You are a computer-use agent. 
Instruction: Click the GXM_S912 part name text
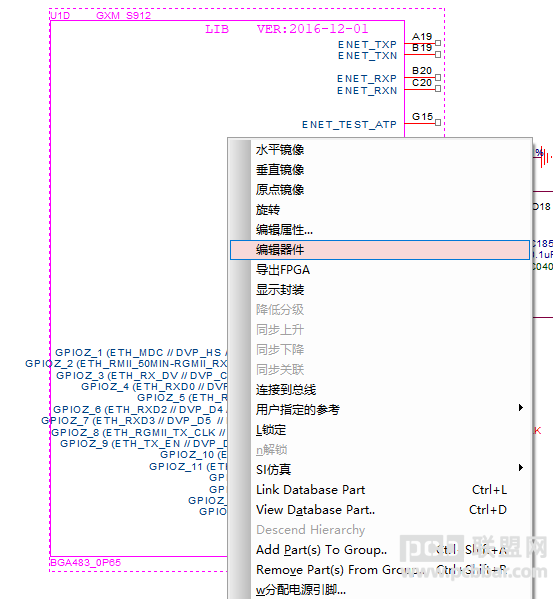point(123,16)
